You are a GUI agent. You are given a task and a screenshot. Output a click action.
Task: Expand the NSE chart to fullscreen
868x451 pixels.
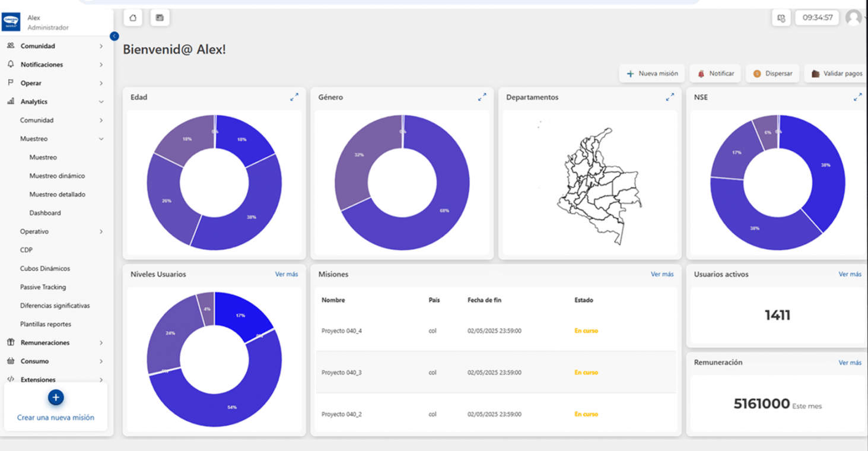[x=857, y=97]
